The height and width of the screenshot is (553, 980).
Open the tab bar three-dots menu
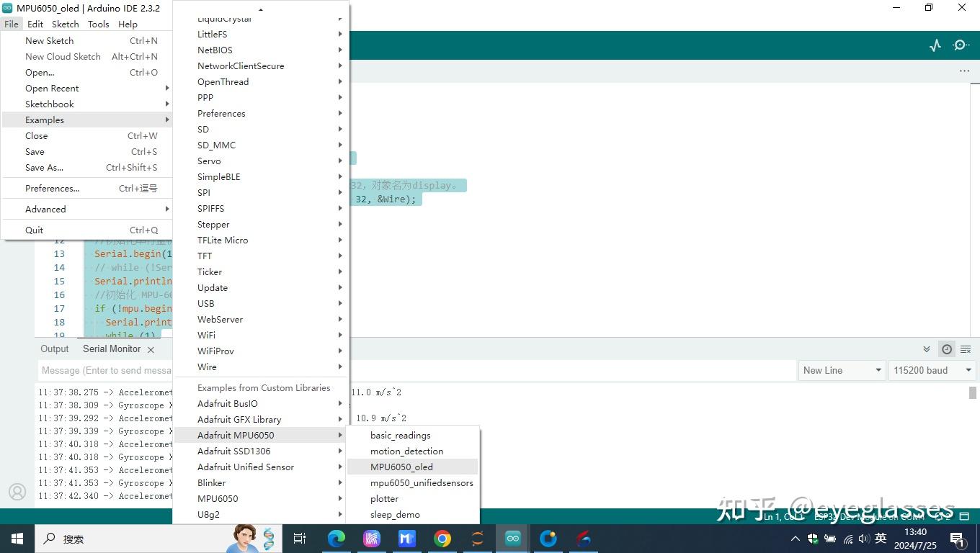coord(964,71)
